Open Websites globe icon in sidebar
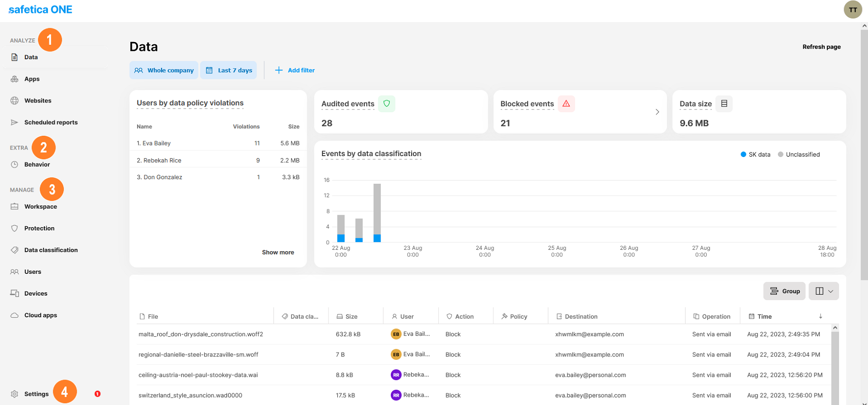The height and width of the screenshot is (405, 868). tap(14, 101)
